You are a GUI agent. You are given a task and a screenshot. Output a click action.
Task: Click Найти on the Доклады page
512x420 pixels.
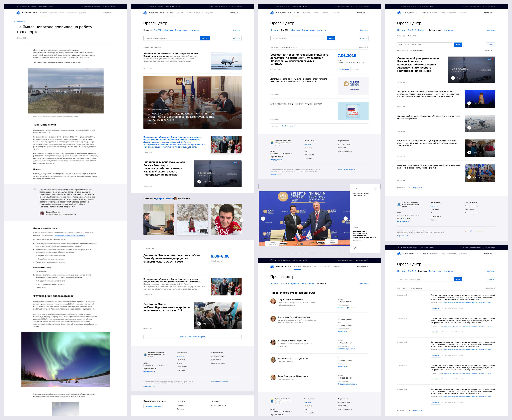tap(458, 279)
